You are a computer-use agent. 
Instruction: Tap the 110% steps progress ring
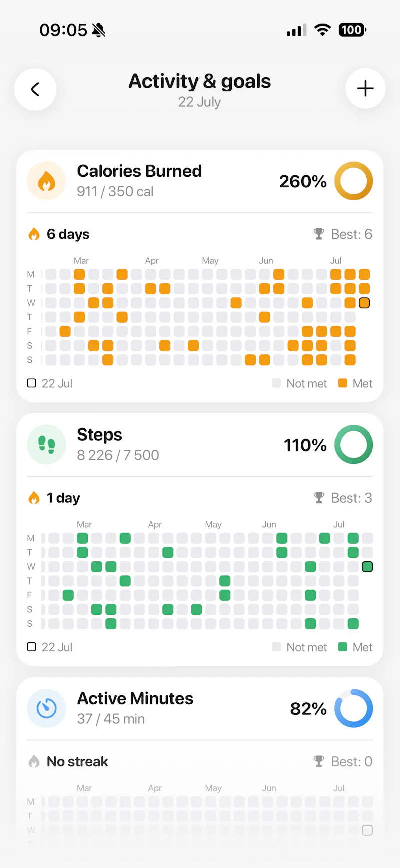[354, 445]
